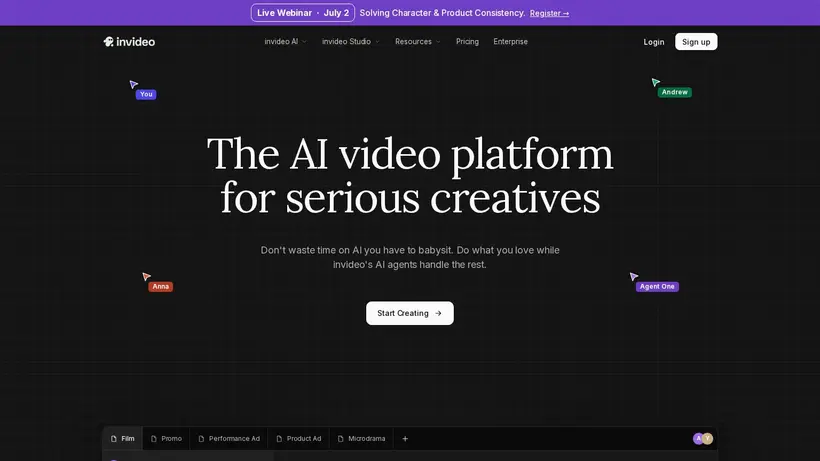Switch to the Product Ad tab
This screenshot has width=820, height=461.
click(x=299, y=439)
